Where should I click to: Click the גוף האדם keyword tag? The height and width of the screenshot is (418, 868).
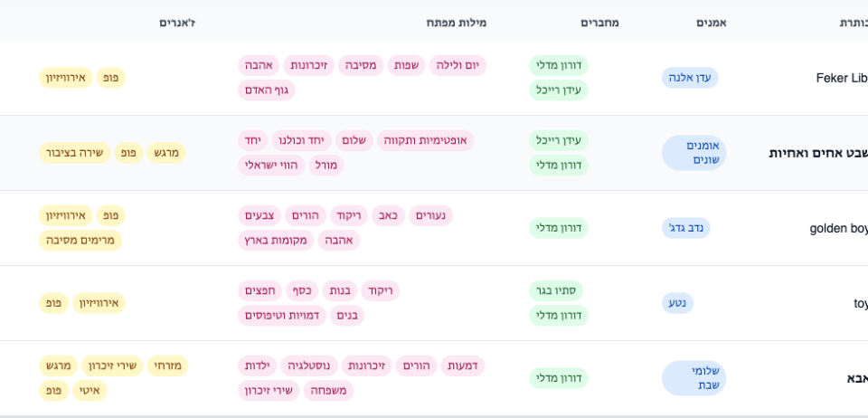click(267, 90)
